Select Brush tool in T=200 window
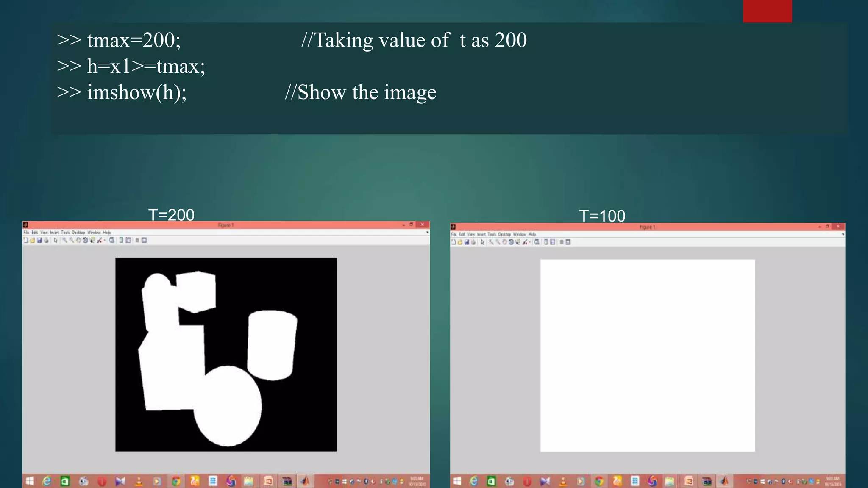The height and width of the screenshot is (488, 868). tap(99, 240)
